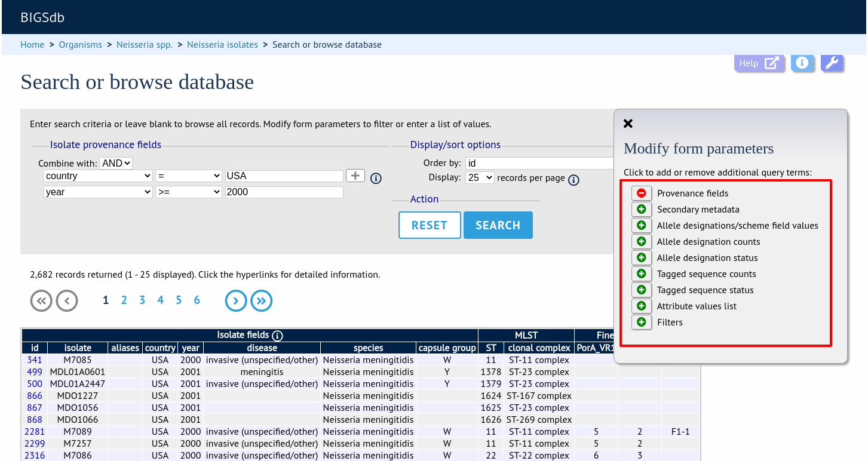
Task: Add Secondary metadata query term
Action: coord(642,209)
